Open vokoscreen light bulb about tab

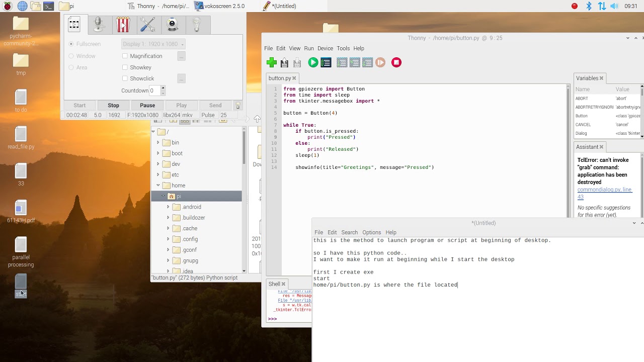tap(197, 25)
